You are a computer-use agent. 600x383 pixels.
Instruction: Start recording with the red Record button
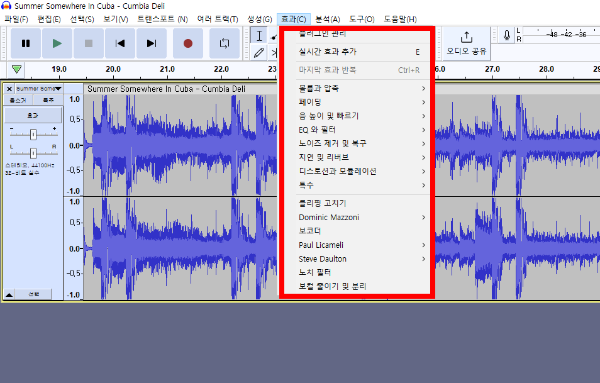188,43
